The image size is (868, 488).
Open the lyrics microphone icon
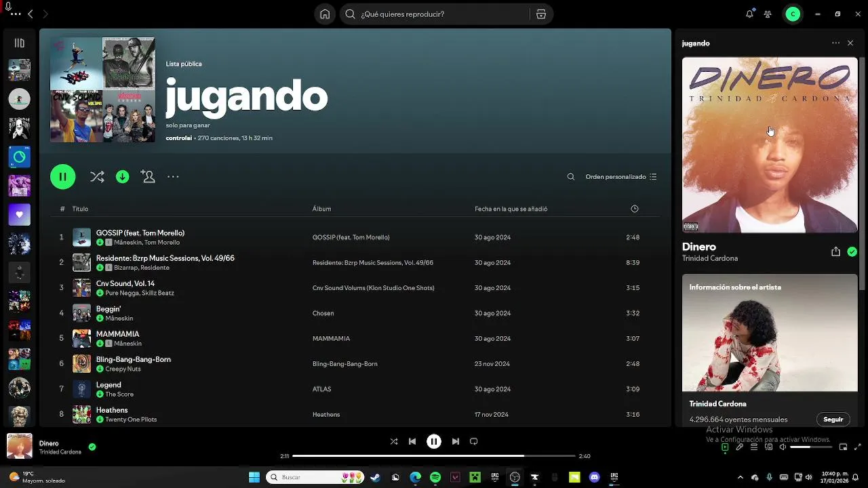pos(739,447)
